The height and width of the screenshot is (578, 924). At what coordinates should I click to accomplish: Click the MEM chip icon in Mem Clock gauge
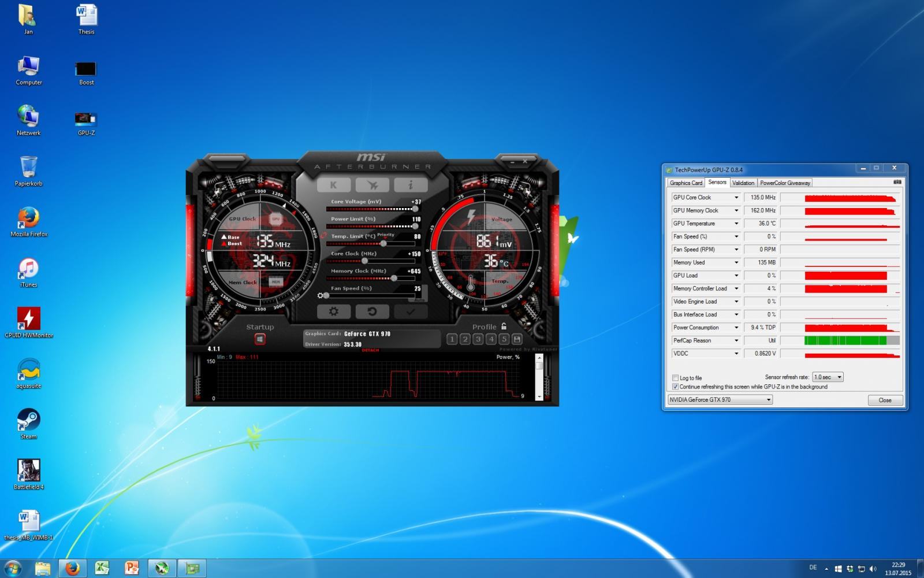coord(276,281)
